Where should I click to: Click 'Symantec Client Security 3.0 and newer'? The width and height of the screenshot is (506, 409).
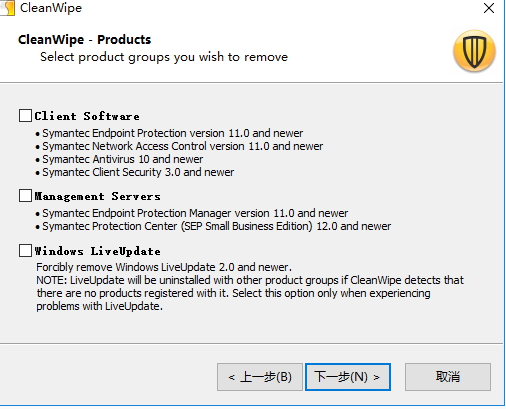138,172
